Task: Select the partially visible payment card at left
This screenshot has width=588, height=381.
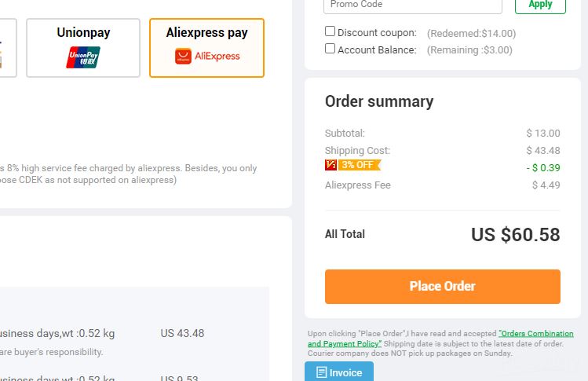Action: pyautogui.click(x=8, y=48)
